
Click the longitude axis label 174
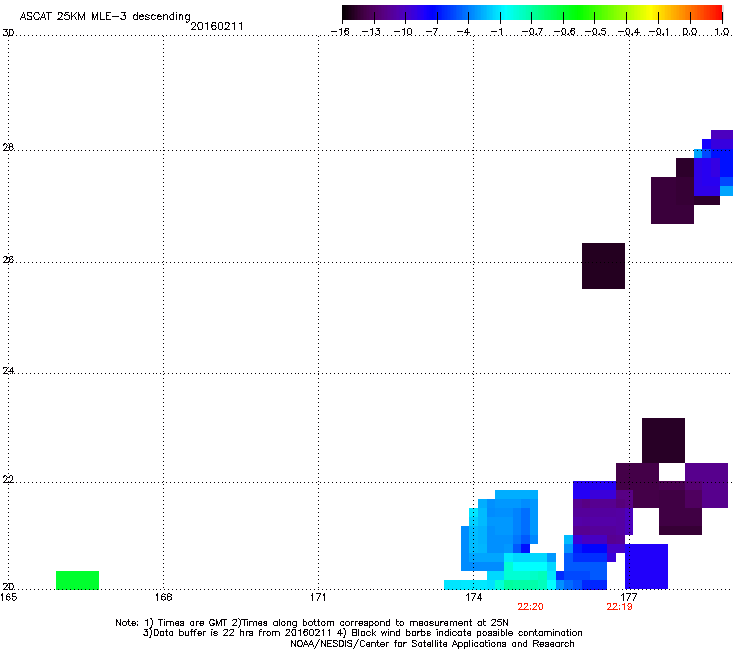point(473,597)
